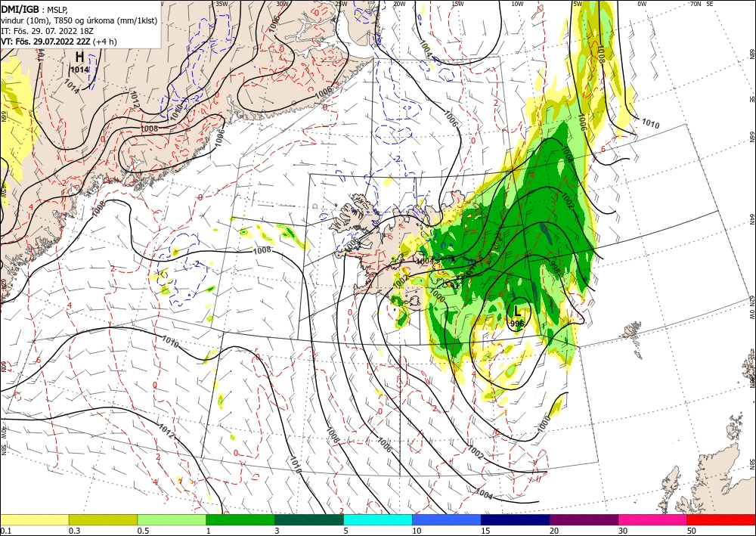Image resolution: width=756 pixels, height=536 pixels.
Task: Click the '20W' longitude label
Action: click(x=399, y=3)
